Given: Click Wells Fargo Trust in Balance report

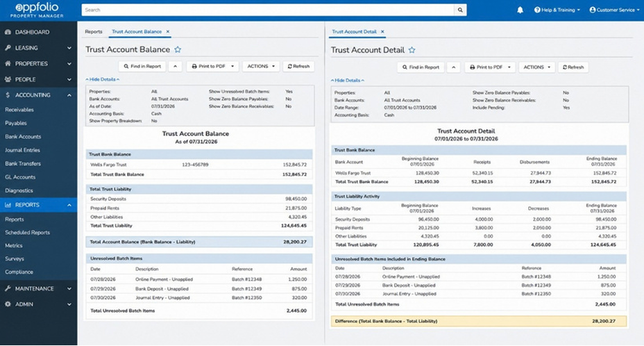Looking at the screenshot, I should [x=108, y=165].
